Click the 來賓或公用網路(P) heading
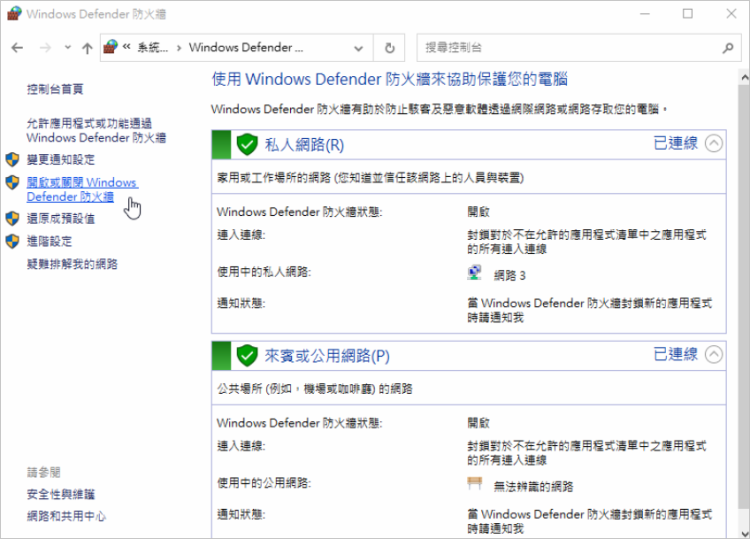 (327, 356)
